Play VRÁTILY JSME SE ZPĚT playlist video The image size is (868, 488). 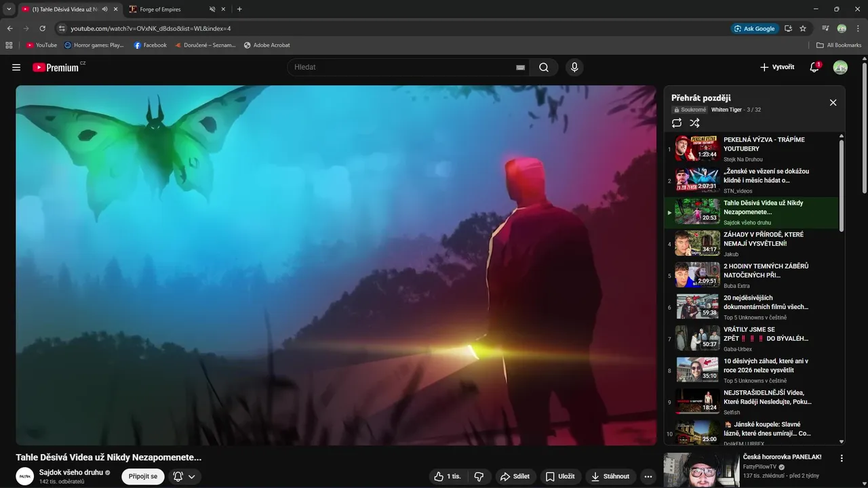click(753, 338)
